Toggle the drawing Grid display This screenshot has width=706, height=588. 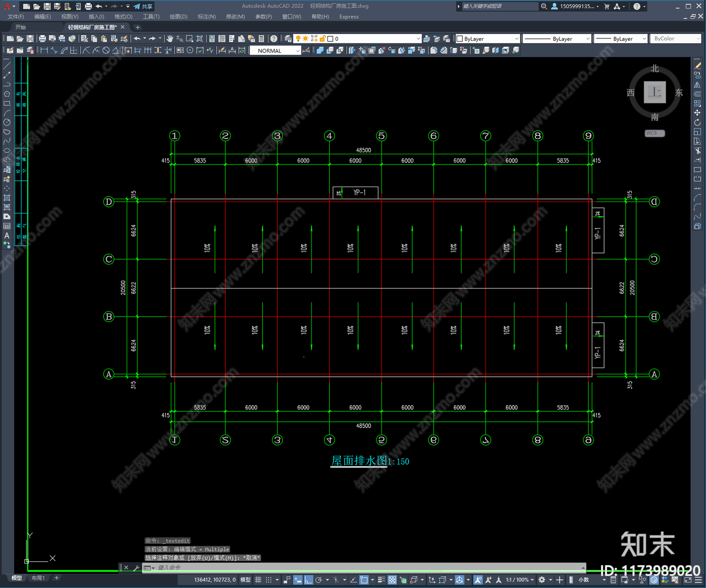coord(258,580)
